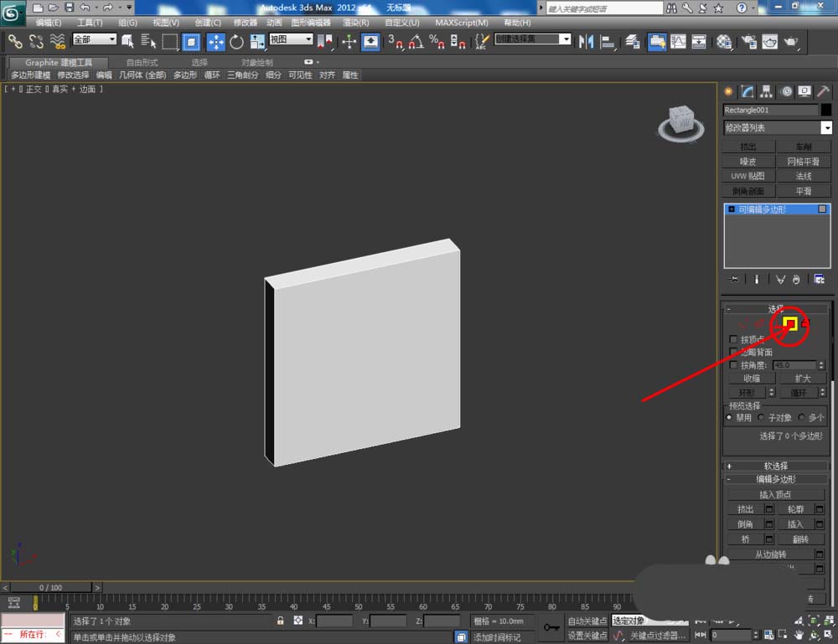838x644 pixels.
Task: Click the Mirror tool icon
Action: pos(587,41)
